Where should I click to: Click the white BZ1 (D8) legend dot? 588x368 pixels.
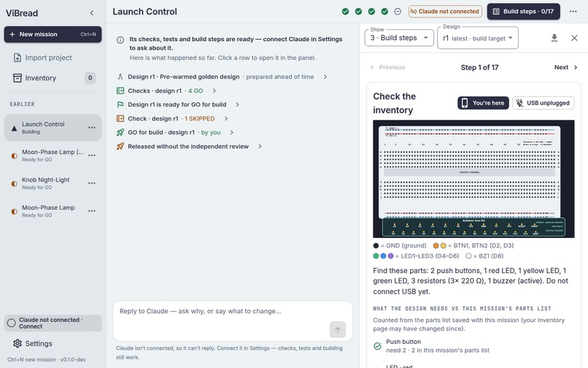click(468, 256)
